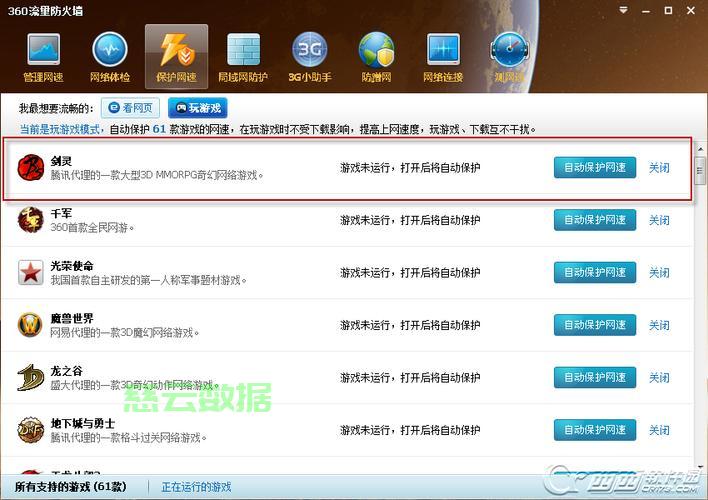Viewport: 708px width, 500px height.
Task: Open the 测网速 speedometer icon
Action: click(x=509, y=56)
